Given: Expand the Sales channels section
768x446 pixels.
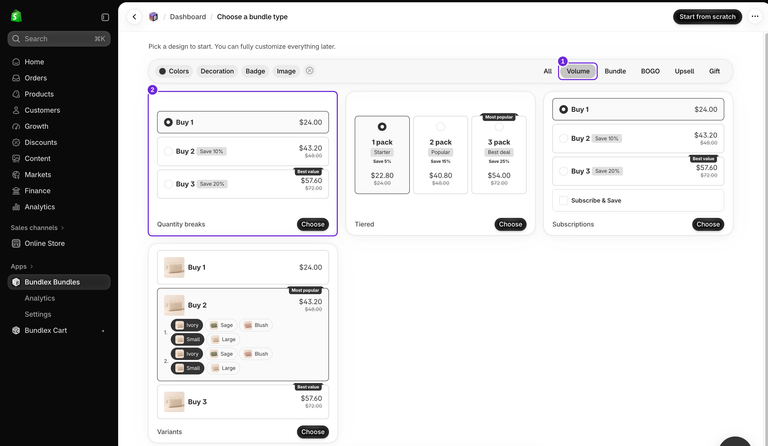Looking at the screenshot, I should tap(38, 228).
